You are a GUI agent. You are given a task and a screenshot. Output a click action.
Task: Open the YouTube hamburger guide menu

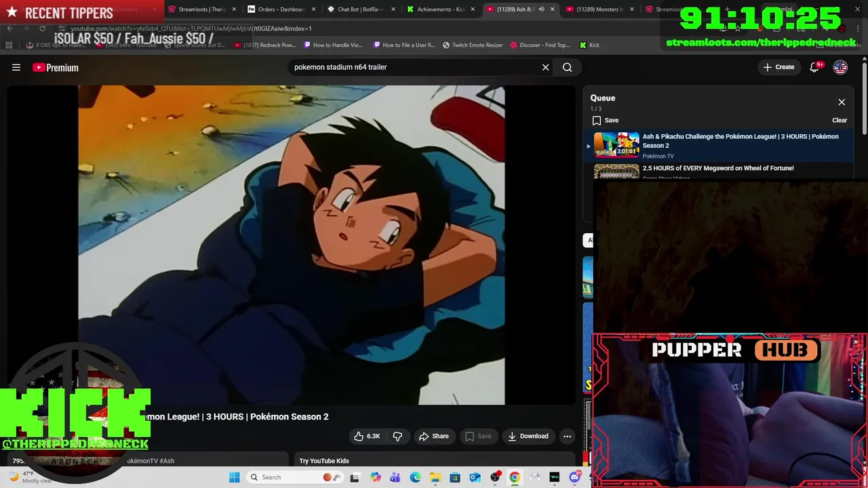[x=16, y=67]
